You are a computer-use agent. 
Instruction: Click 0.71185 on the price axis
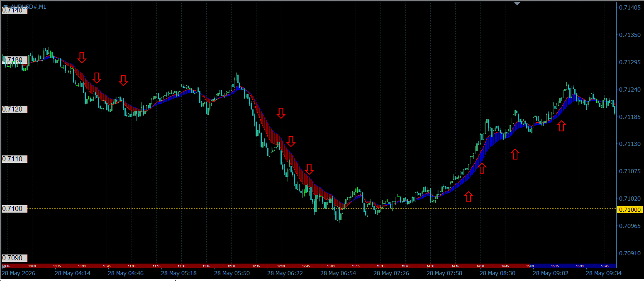pos(630,117)
